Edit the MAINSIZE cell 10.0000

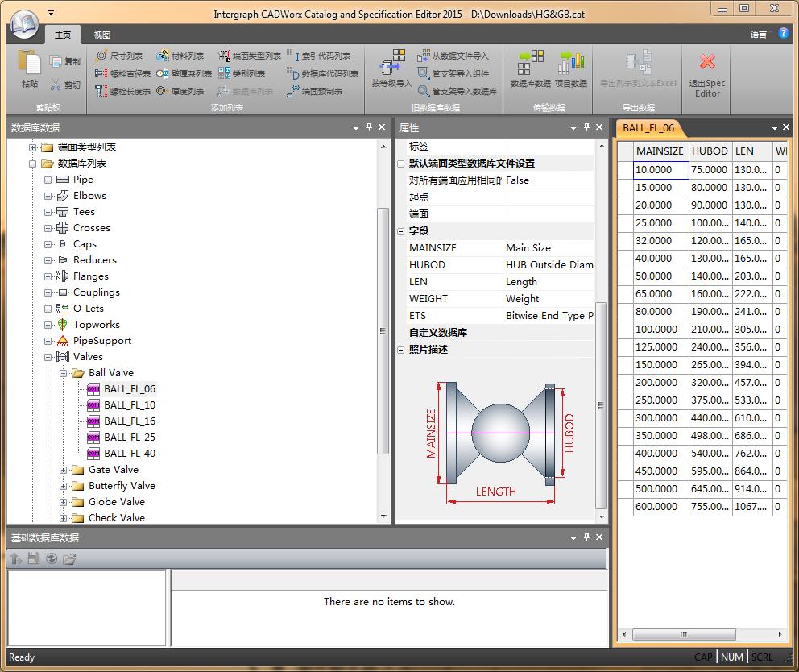click(661, 170)
